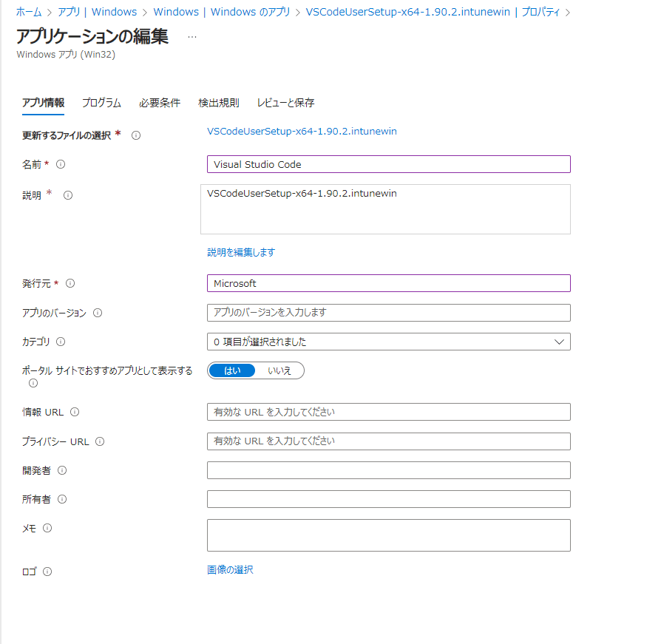This screenshot has height=644, width=661.
Task: Open the カテゴリ dropdown
Action: click(x=389, y=342)
